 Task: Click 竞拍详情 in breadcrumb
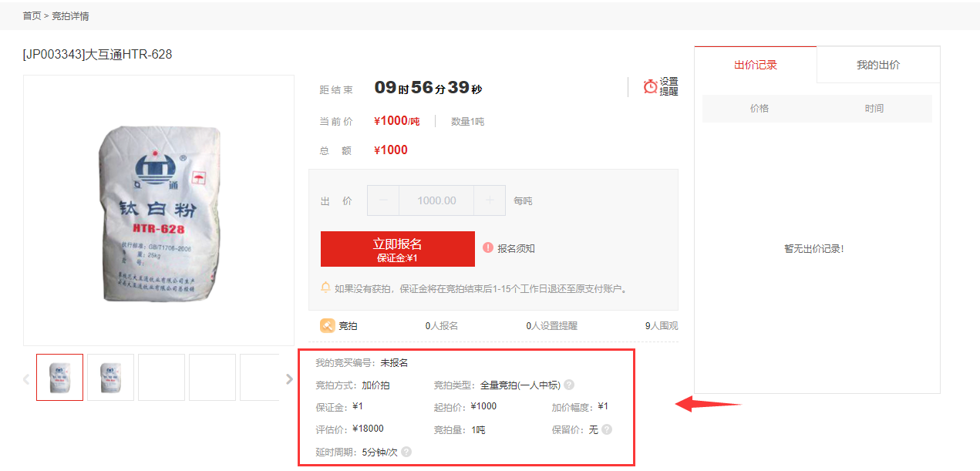pyautogui.click(x=70, y=15)
